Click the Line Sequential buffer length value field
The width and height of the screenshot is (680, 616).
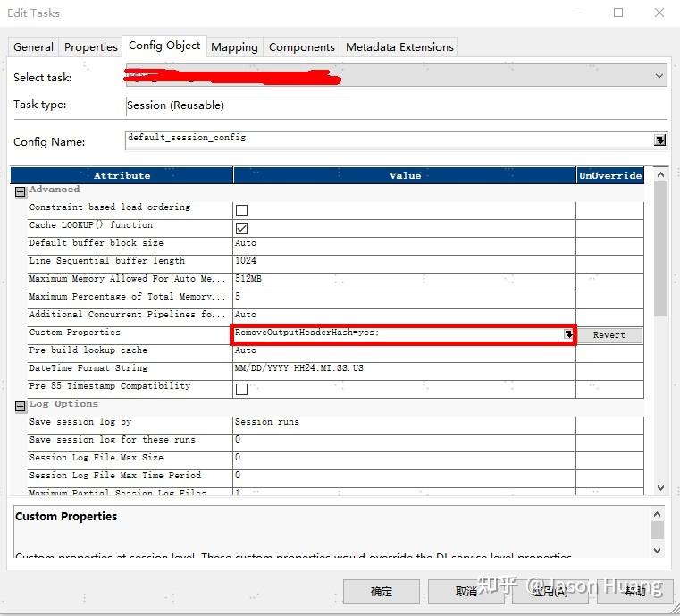[404, 261]
